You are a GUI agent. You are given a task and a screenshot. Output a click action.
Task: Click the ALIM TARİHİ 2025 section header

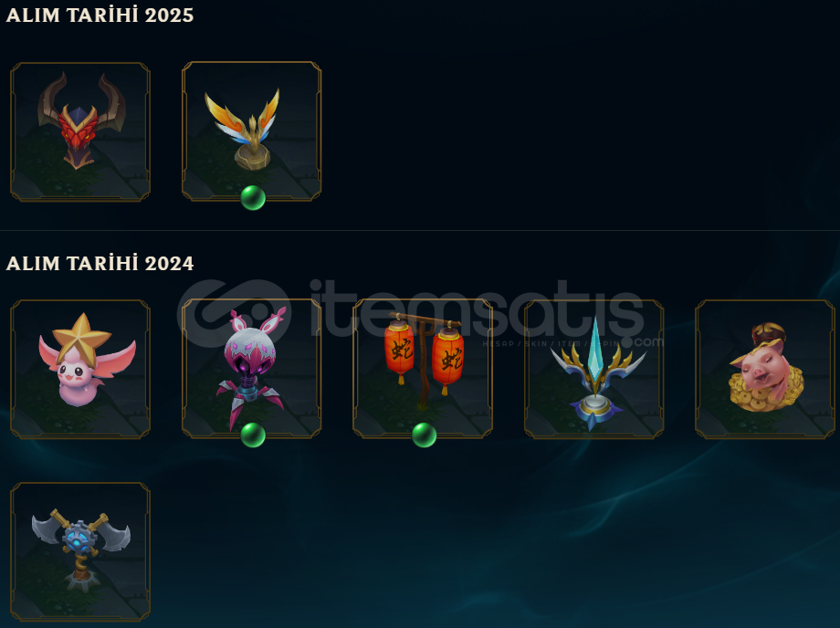(x=100, y=15)
